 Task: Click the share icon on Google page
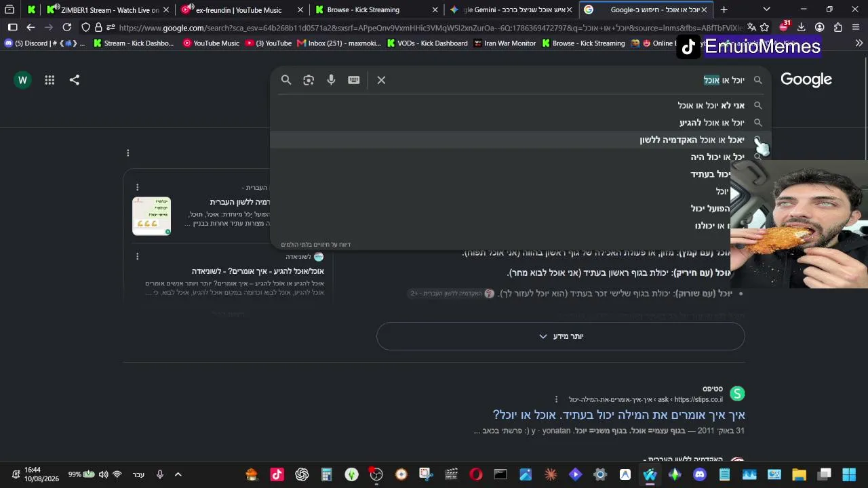(x=75, y=80)
